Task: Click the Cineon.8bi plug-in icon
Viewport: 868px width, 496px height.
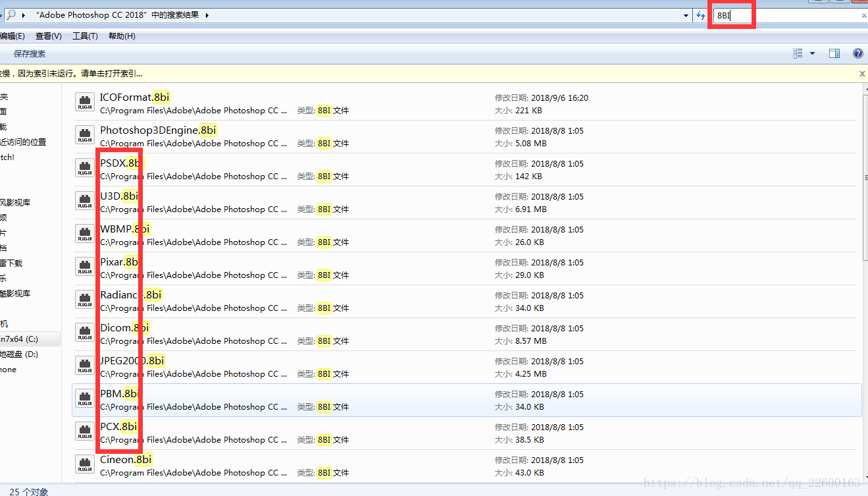Action: click(x=85, y=466)
